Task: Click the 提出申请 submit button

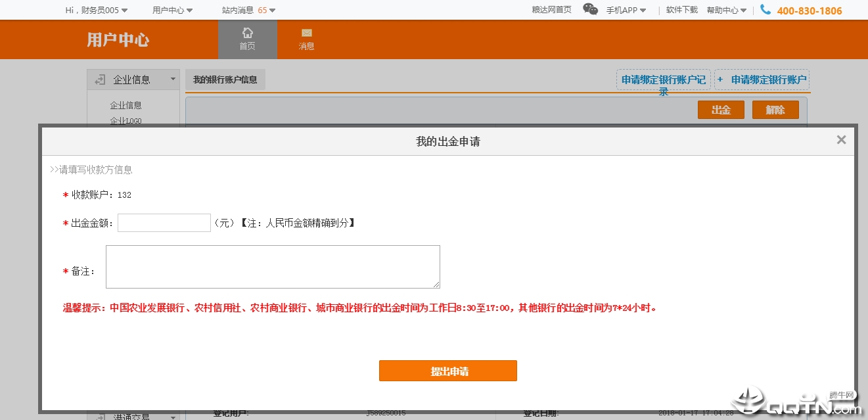Action: (448, 371)
